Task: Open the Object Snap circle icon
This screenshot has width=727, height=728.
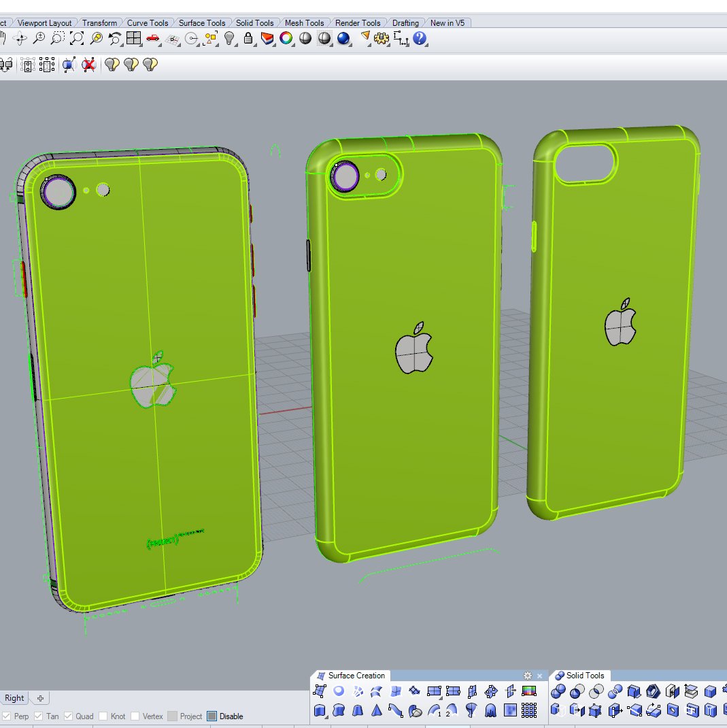Action: click(x=191, y=39)
